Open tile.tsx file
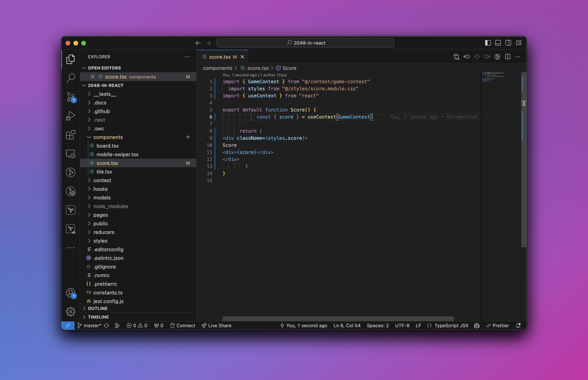588x380 pixels. click(x=139, y=172)
